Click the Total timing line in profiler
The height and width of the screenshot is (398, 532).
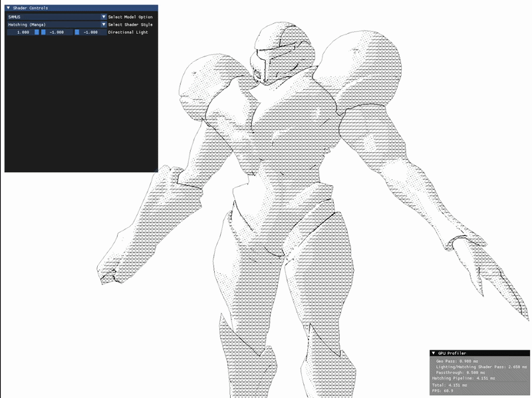click(450, 385)
